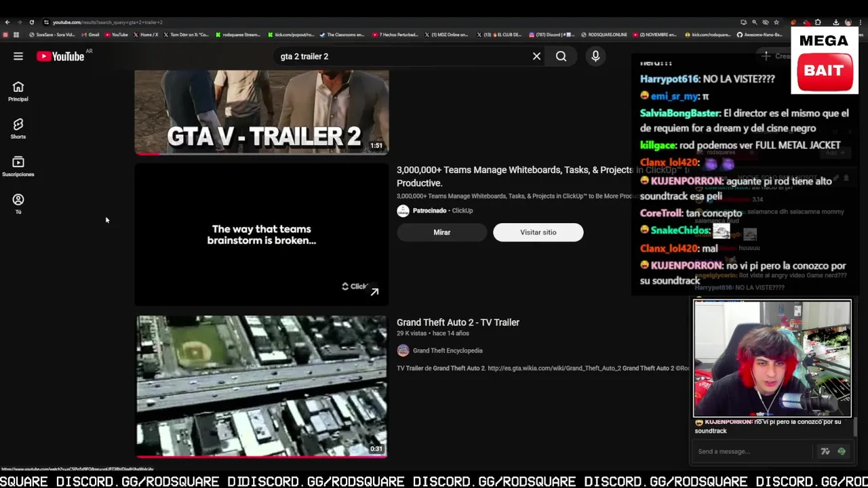Click SnakeChidos username in chat

680,231
